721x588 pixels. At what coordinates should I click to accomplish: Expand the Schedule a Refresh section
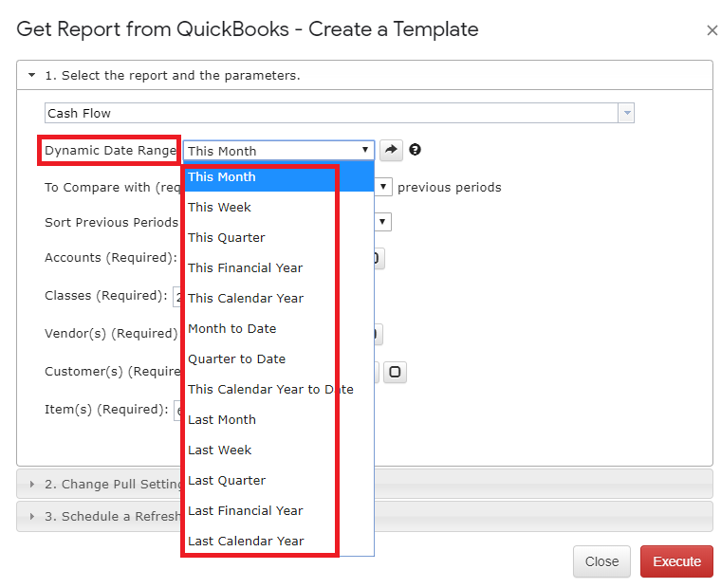click(x=32, y=517)
